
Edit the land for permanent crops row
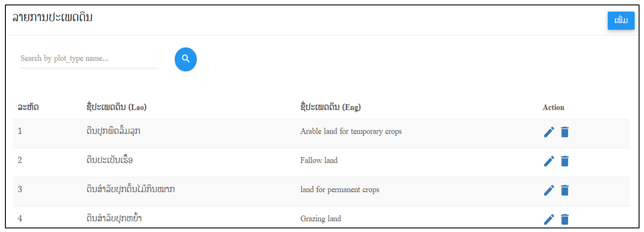click(x=549, y=190)
